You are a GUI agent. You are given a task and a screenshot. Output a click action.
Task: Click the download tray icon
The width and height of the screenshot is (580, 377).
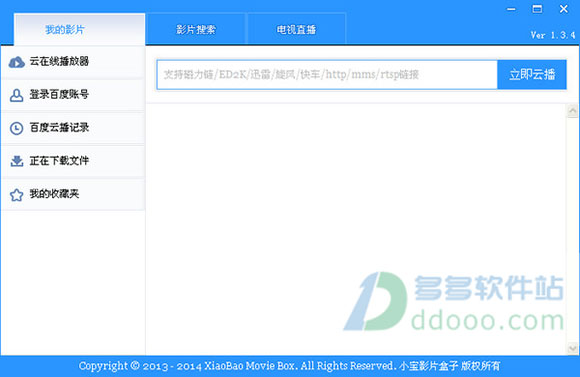click(17, 161)
